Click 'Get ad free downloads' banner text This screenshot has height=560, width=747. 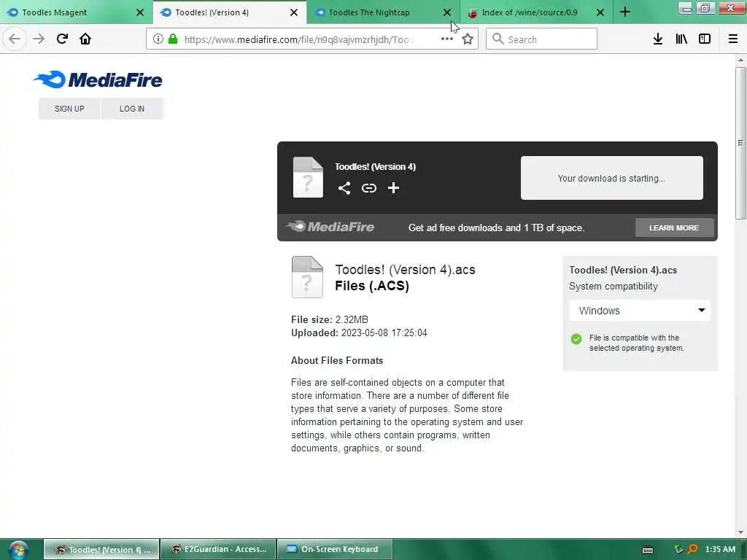(x=496, y=227)
